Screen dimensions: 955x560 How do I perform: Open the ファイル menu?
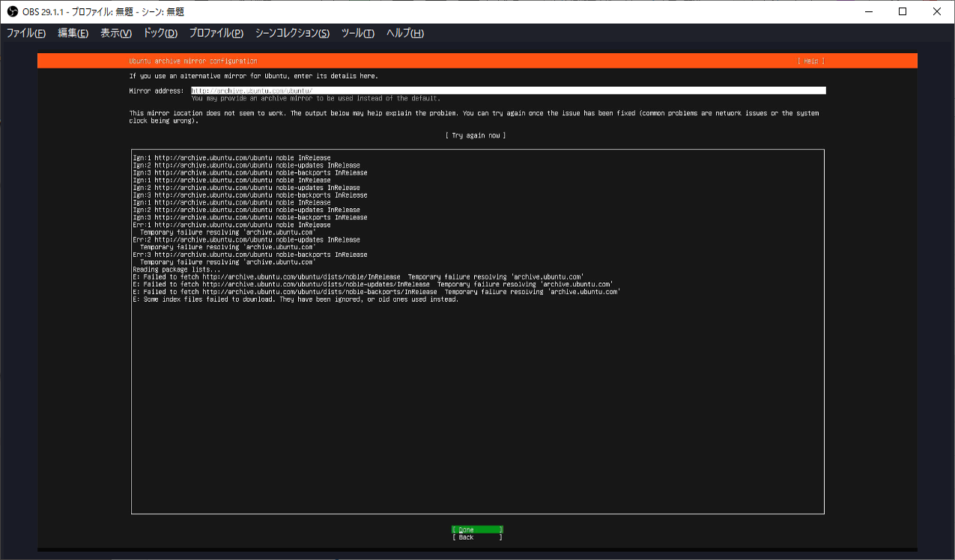point(25,33)
